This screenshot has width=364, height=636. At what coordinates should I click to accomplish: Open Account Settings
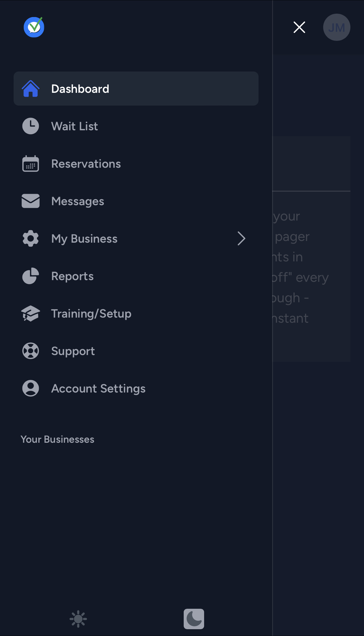[x=98, y=388]
